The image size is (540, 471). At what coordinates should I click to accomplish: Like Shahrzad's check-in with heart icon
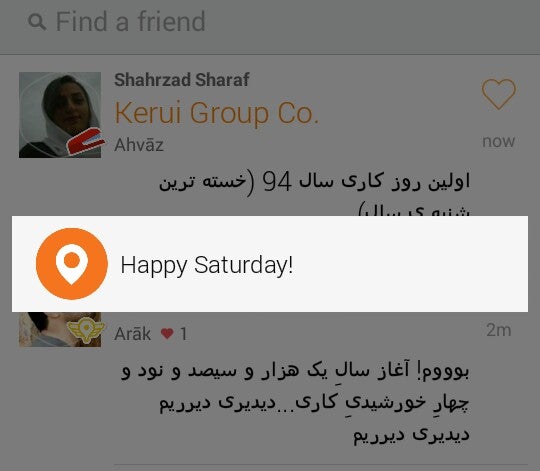498,94
